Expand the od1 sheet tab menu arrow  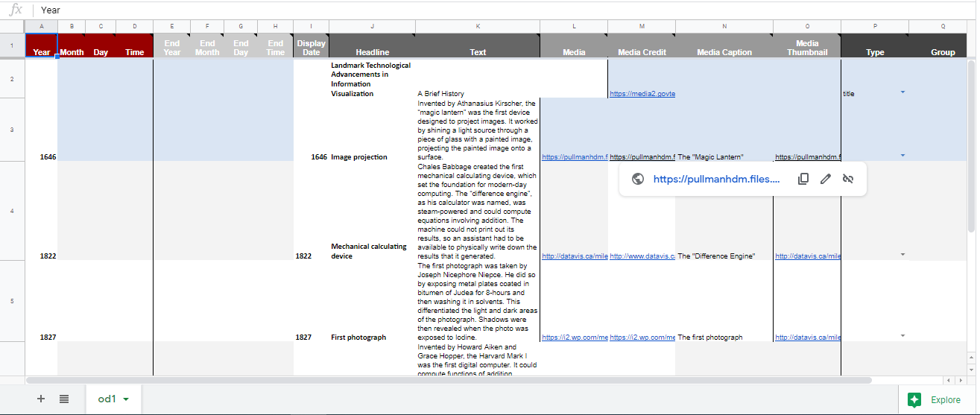pos(126,399)
